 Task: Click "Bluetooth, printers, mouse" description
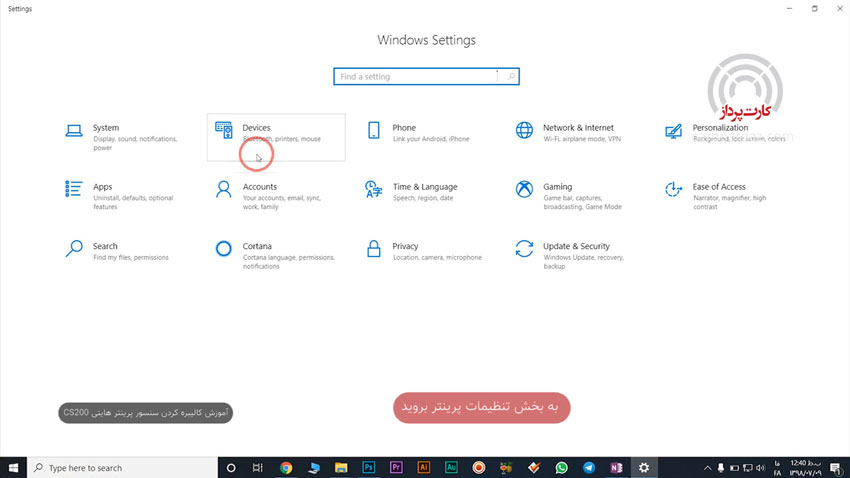(281, 139)
